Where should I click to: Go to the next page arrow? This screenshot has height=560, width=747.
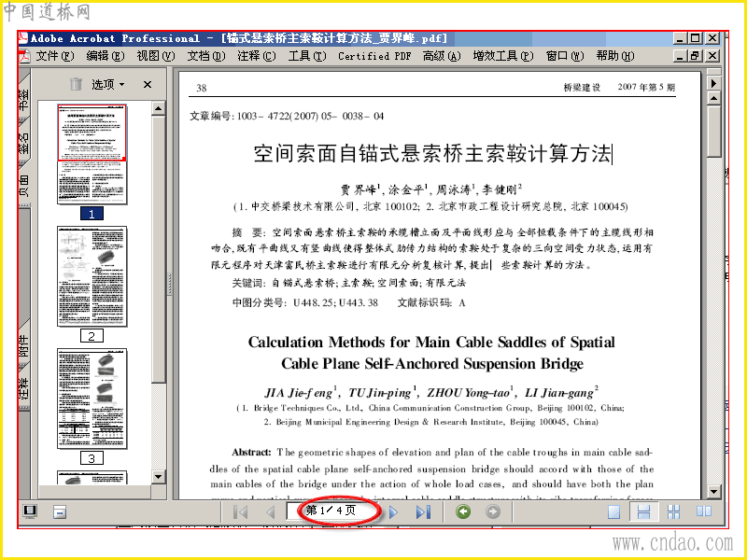click(393, 511)
